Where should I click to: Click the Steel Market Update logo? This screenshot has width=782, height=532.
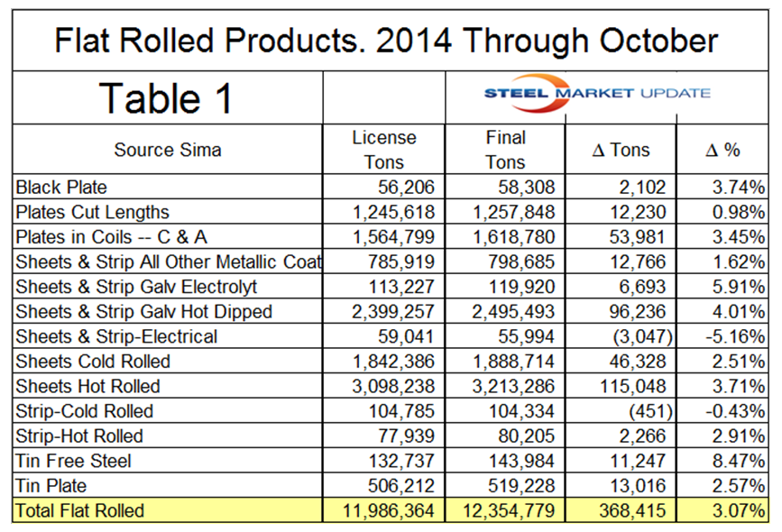pyautogui.click(x=597, y=94)
